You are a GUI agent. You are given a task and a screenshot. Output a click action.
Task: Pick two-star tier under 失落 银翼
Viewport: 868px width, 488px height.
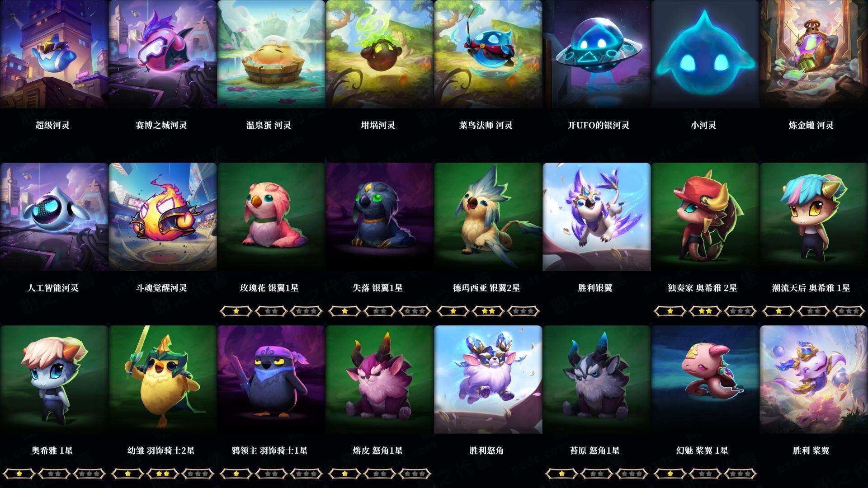click(380, 311)
